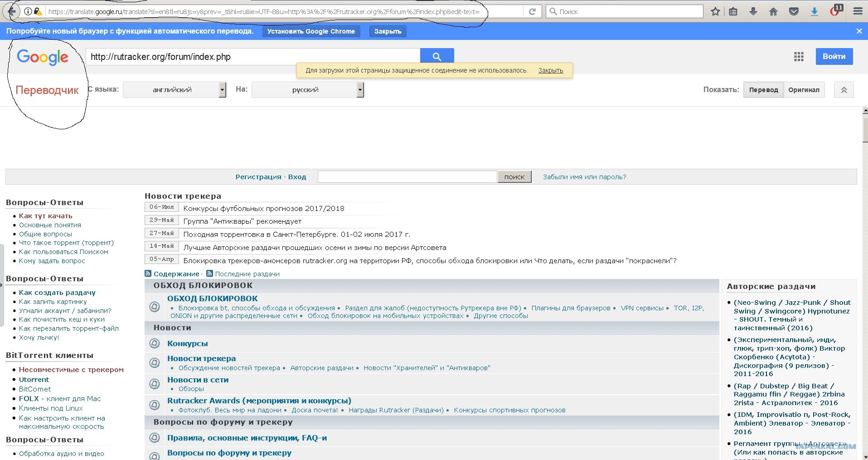Viewport: 868px width, 460px height.
Task: Open the red extension icon with badge 11
Action: point(835,11)
